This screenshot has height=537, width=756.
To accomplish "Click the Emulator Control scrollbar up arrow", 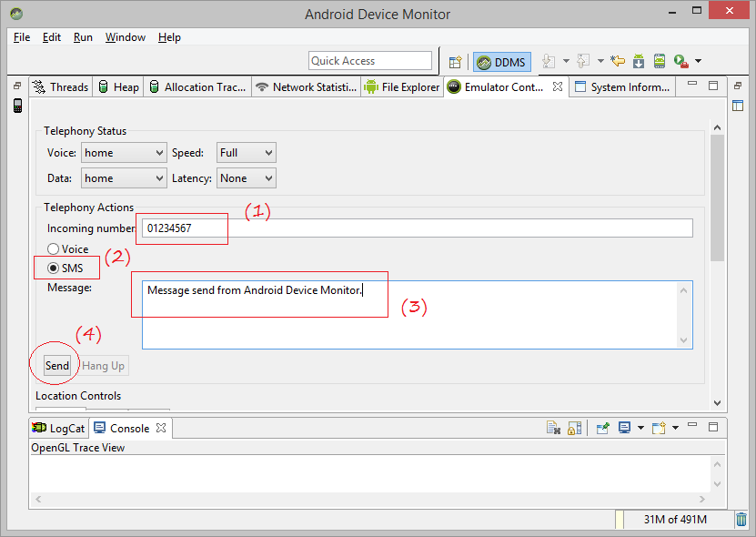I will pos(717,127).
